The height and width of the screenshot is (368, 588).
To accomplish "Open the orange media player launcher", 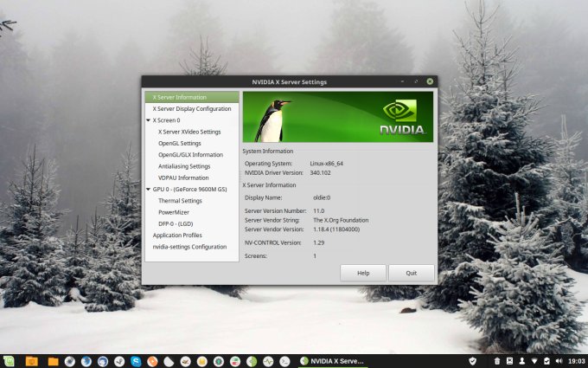I will pyautogui.click(x=152, y=361).
